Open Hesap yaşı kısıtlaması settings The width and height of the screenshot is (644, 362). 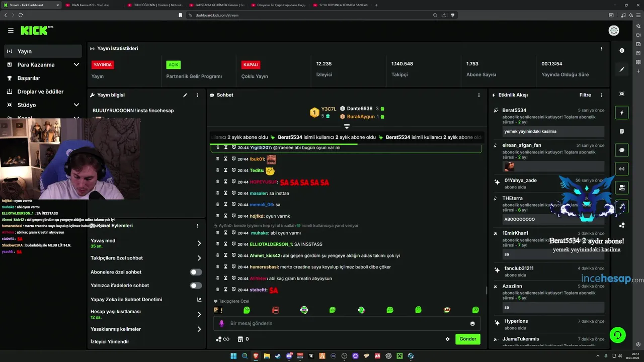146,314
